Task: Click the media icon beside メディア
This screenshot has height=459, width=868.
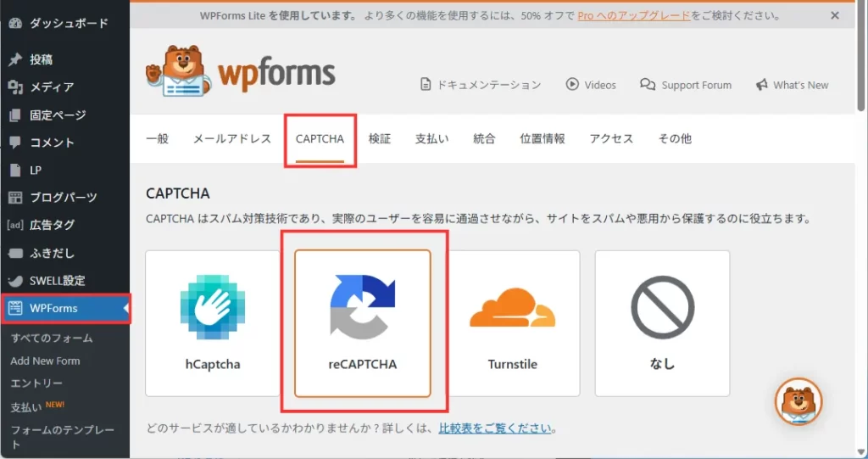Action: [x=15, y=87]
